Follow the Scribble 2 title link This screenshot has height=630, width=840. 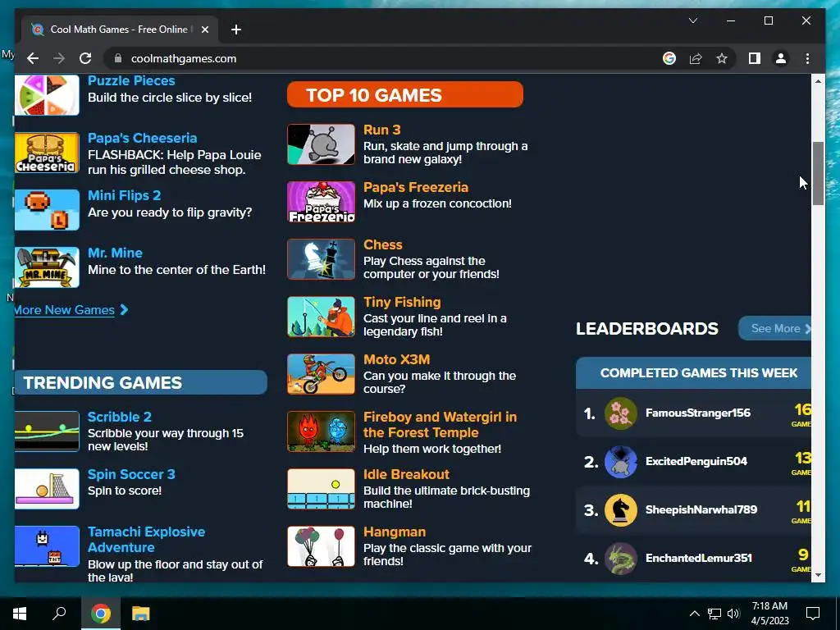120,417
